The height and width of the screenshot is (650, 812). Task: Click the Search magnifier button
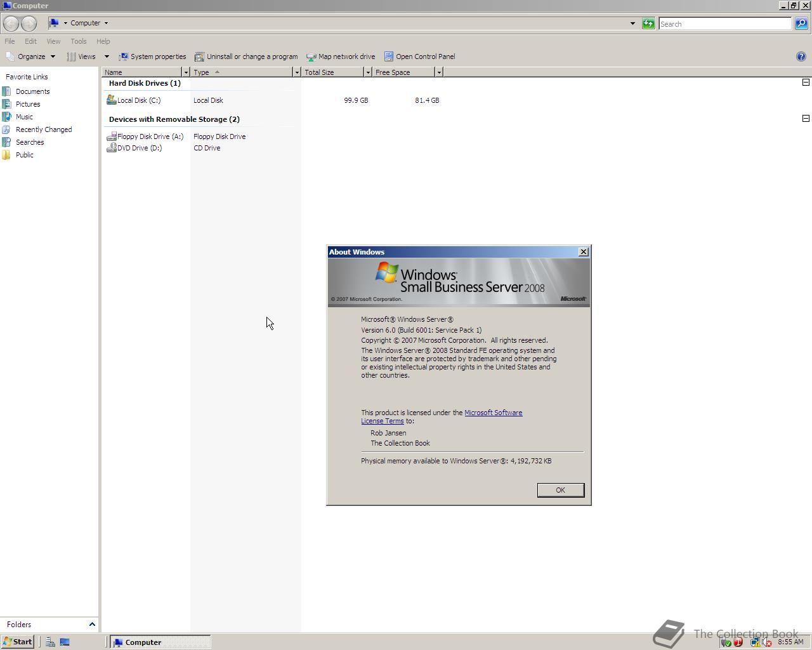tap(801, 23)
